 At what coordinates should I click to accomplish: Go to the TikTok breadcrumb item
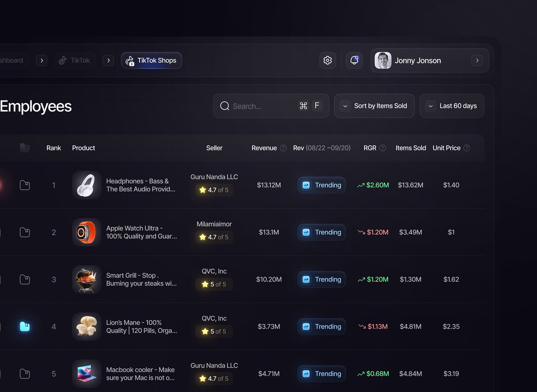pyautogui.click(x=75, y=60)
